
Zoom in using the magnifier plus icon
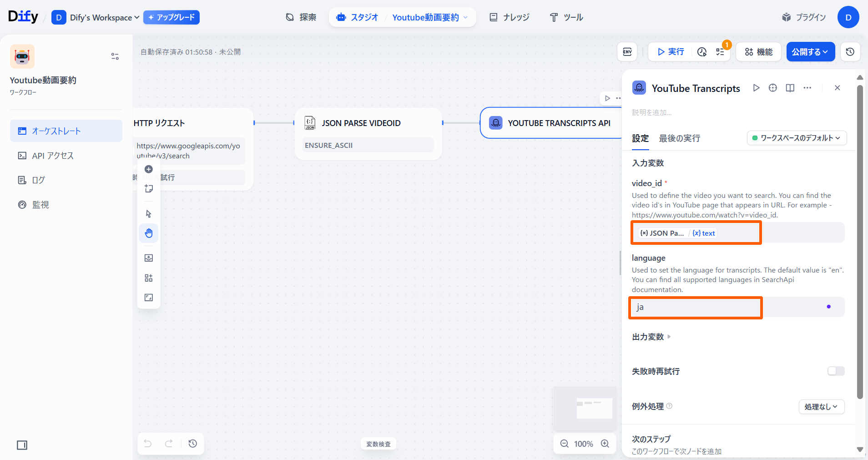click(605, 444)
